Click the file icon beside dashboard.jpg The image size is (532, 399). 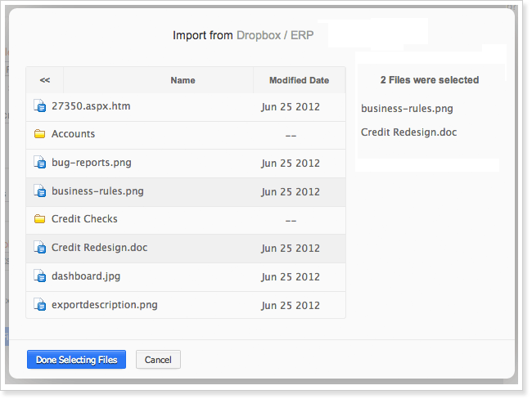(40, 276)
